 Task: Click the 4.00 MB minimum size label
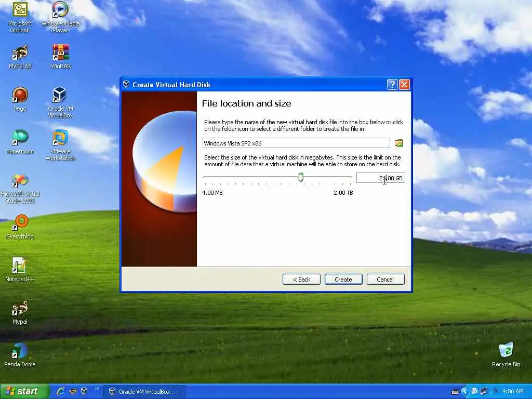(212, 193)
